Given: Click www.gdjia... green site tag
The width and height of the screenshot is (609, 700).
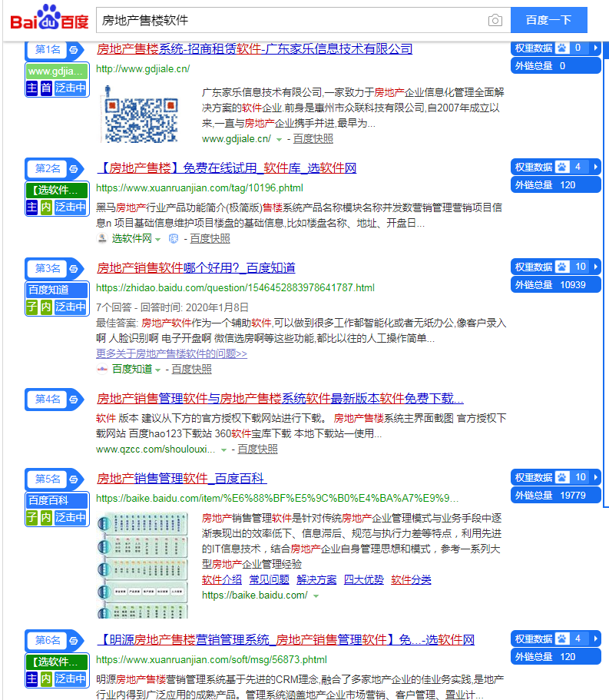Looking at the screenshot, I should pyautogui.click(x=57, y=71).
